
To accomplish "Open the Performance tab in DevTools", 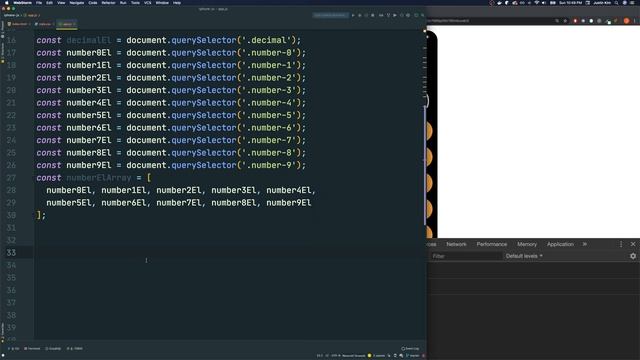I will (x=492, y=244).
